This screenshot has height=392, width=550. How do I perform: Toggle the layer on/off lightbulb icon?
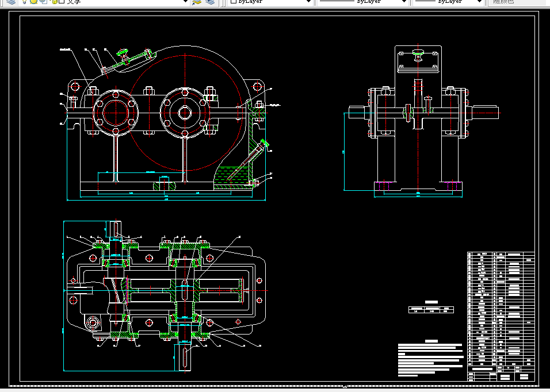pos(24,2)
